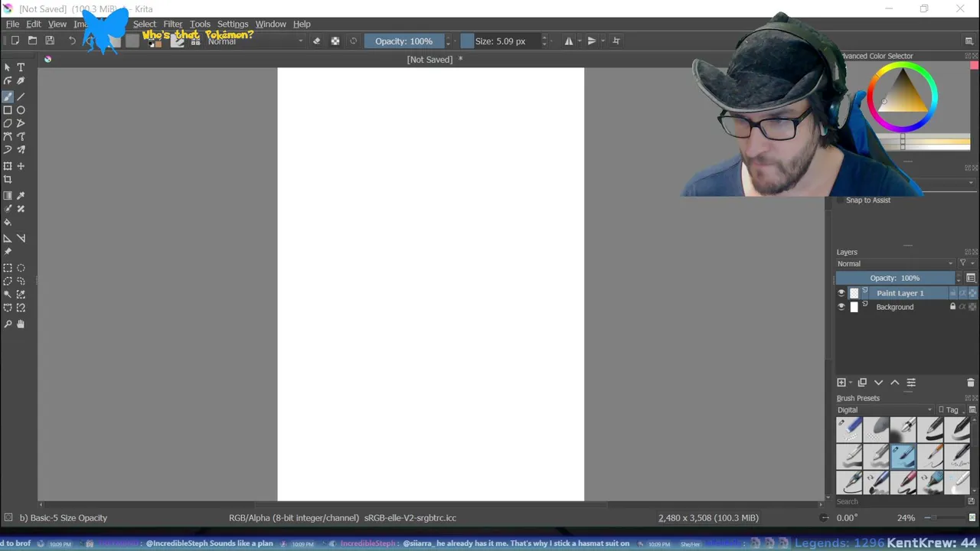The width and height of the screenshot is (980, 551).
Task: Toggle wrap around mode icon
Action: click(616, 41)
